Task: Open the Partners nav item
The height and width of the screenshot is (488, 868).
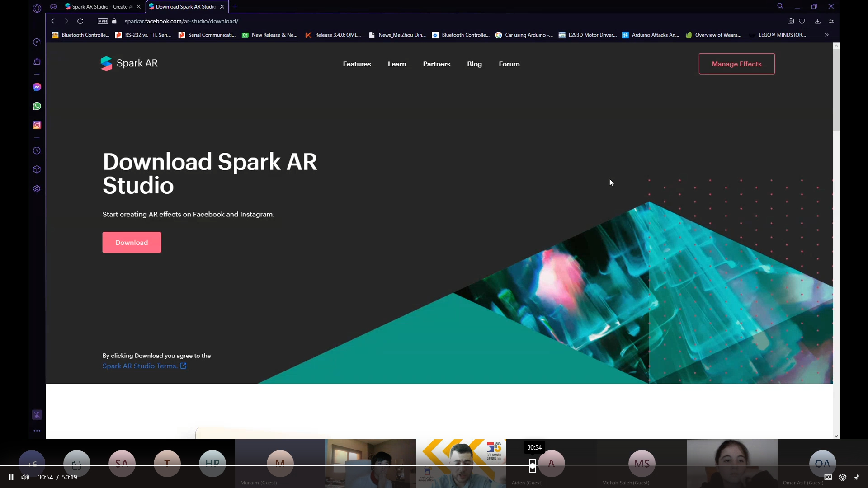Action: 437,64
